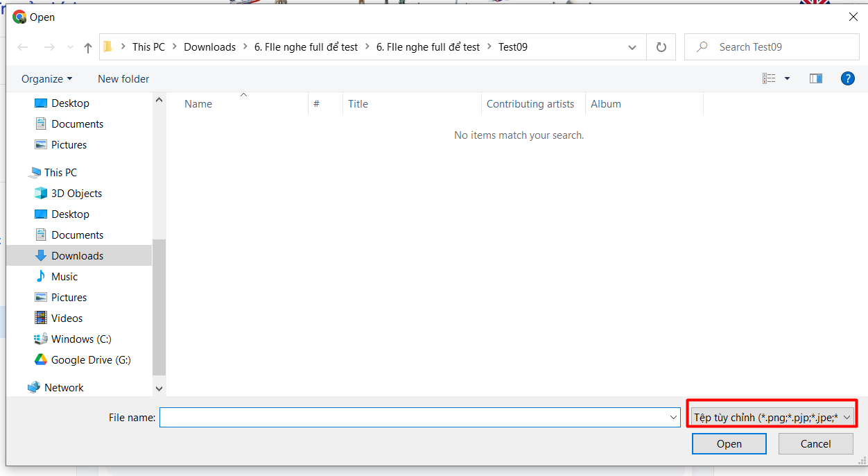868x476 pixels.
Task: Click the Open button
Action: [x=729, y=443]
